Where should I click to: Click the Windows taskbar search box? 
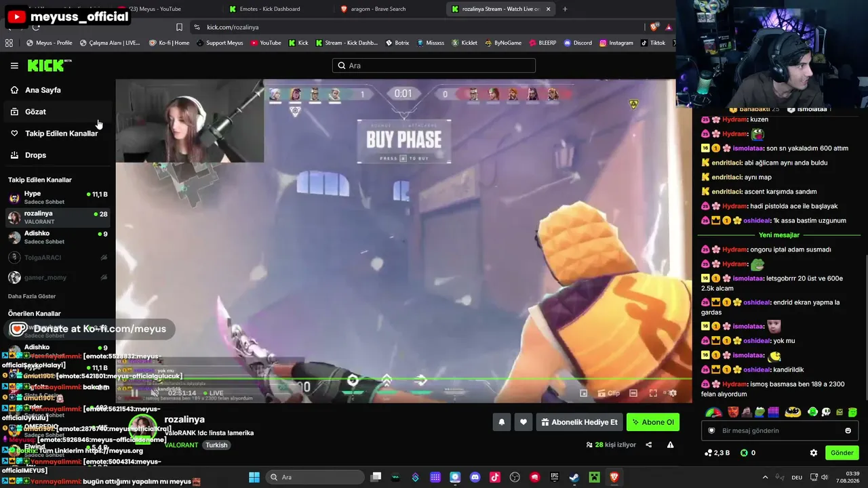(314, 477)
